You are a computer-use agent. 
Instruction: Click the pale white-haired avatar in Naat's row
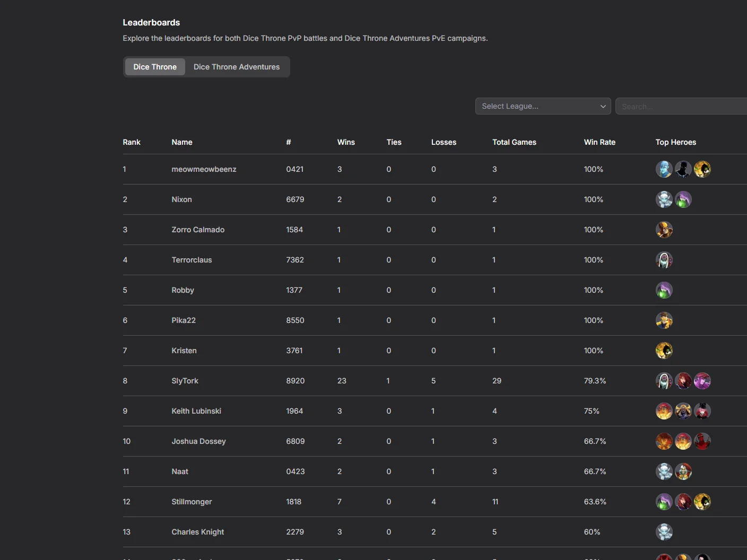point(664,471)
